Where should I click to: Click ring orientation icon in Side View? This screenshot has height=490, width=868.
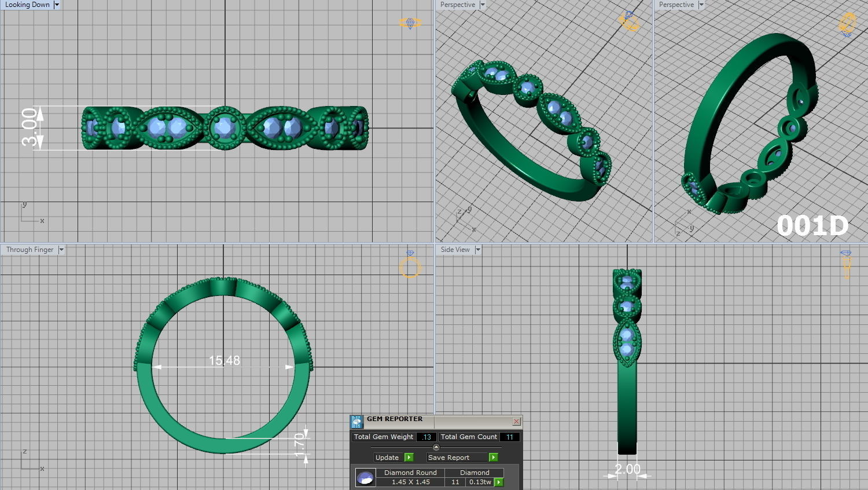coord(846,265)
